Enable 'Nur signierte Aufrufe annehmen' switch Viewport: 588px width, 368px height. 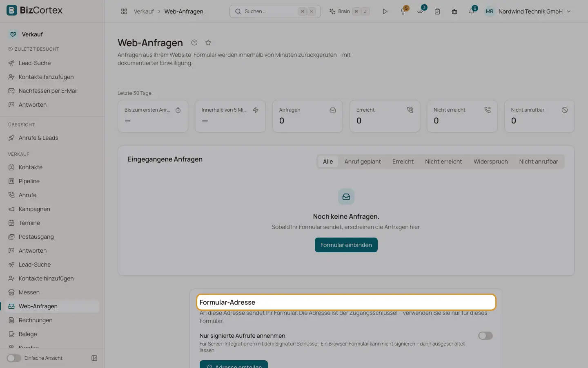(x=486, y=336)
